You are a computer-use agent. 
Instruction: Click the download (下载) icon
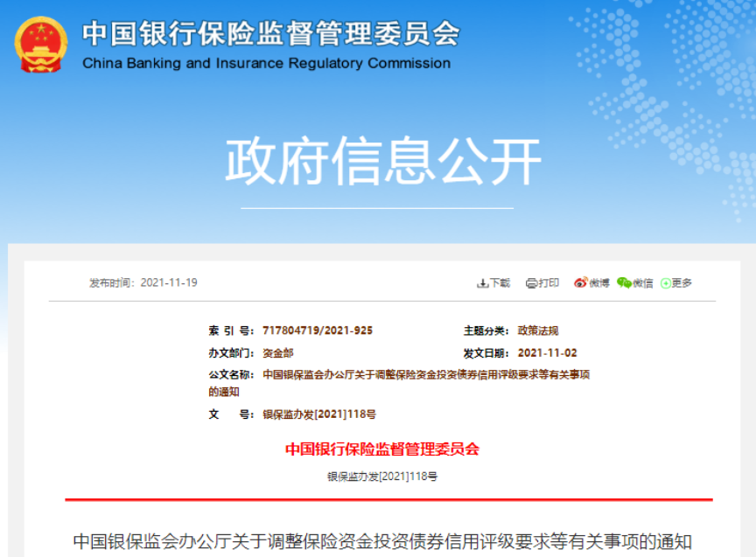483,283
